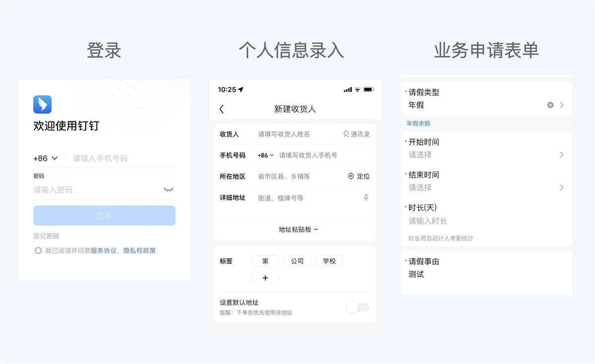The image size is (595, 364).
Task: Open the +86 dropdown in 手机号码 row
Action: [x=266, y=155]
